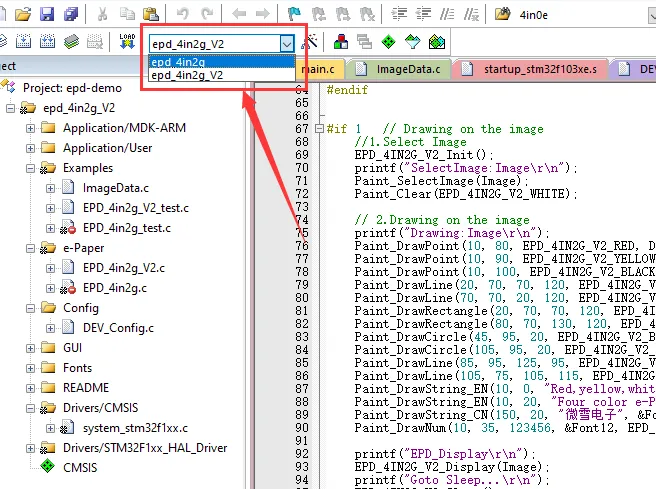Click the Undo arrow icon
656x489 pixels.
(x=182, y=15)
